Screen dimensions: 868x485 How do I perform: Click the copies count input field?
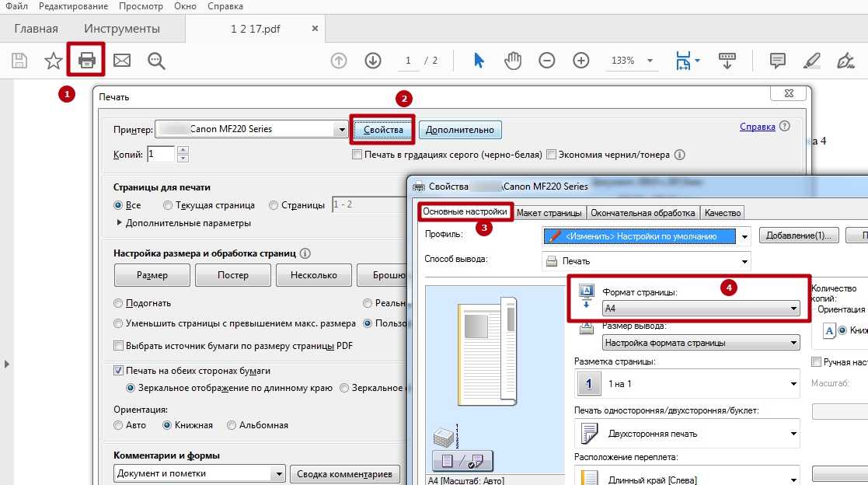click(161, 154)
